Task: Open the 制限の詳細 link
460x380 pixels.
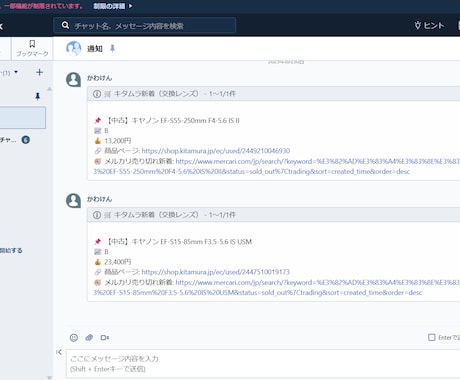Action: tap(112, 6)
